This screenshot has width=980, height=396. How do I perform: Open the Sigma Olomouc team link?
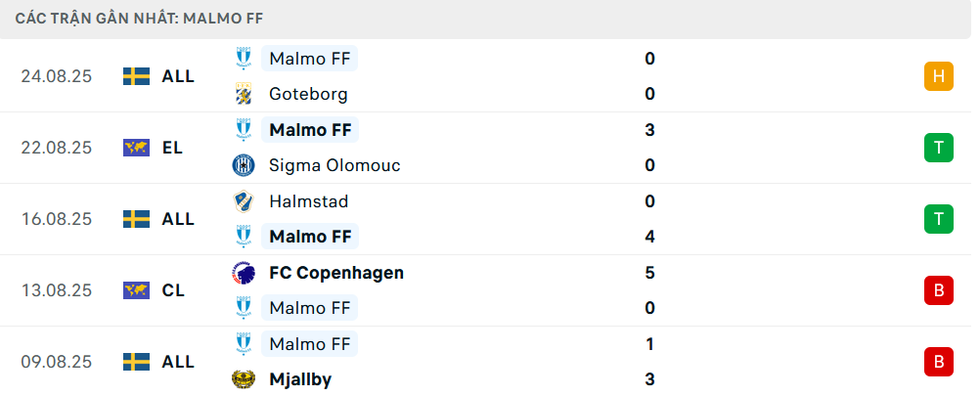tap(334, 166)
